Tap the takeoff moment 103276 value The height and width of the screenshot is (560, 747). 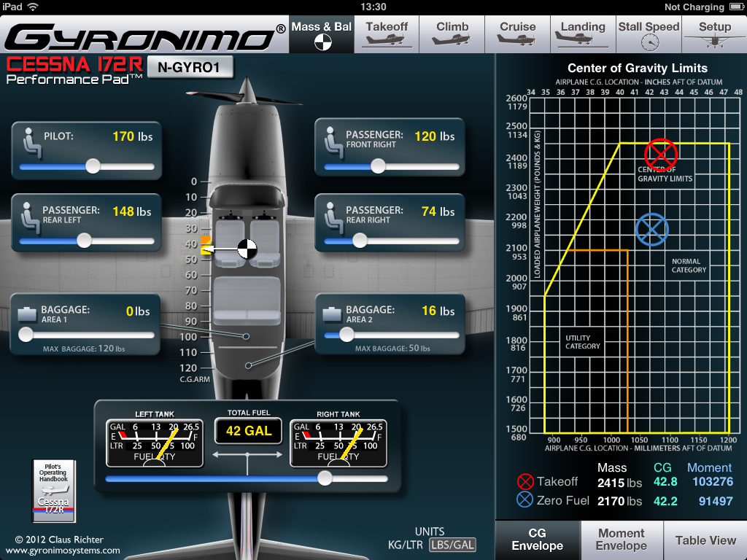713,482
